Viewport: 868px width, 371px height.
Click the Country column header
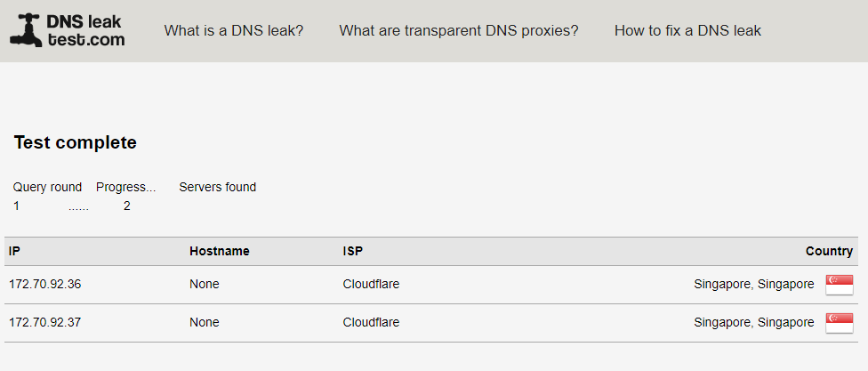(829, 251)
